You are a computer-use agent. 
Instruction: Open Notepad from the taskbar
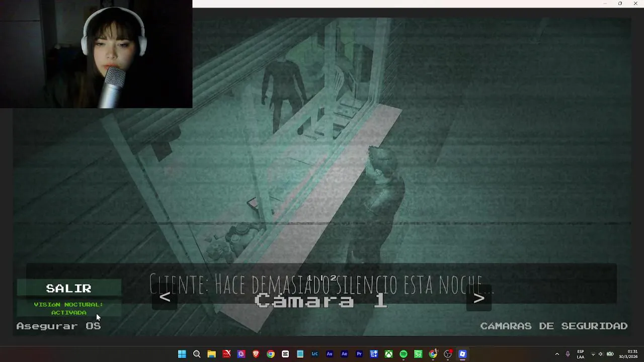(x=300, y=354)
